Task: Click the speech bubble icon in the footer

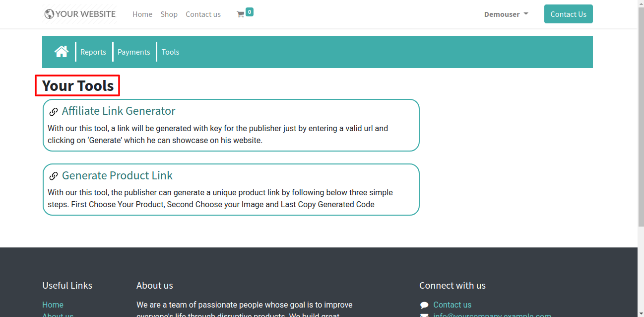Action: 424,305
